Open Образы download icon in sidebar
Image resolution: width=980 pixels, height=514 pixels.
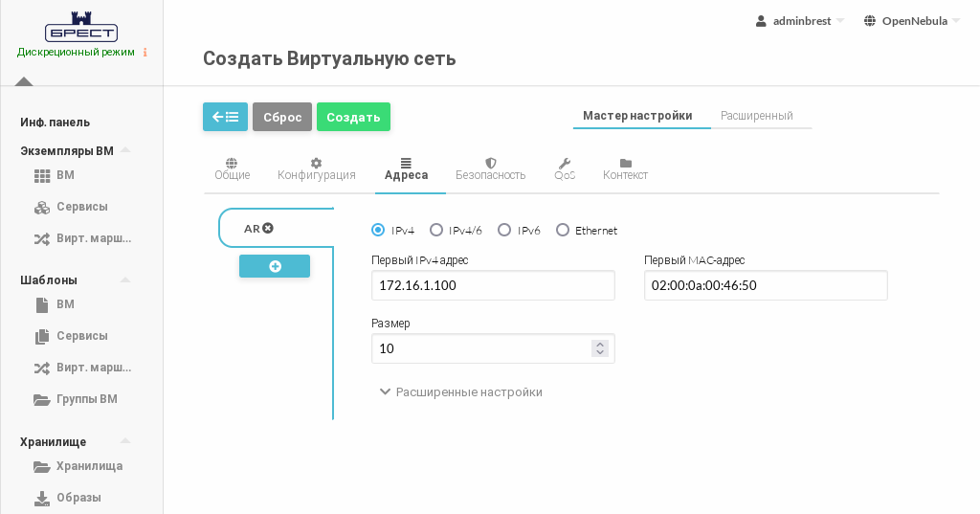(42, 499)
